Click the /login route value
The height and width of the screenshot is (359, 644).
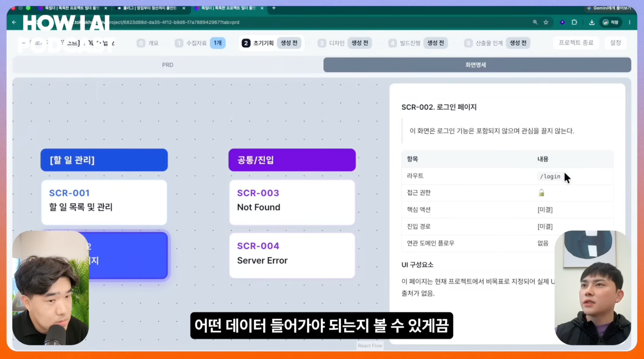tap(550, 176)
